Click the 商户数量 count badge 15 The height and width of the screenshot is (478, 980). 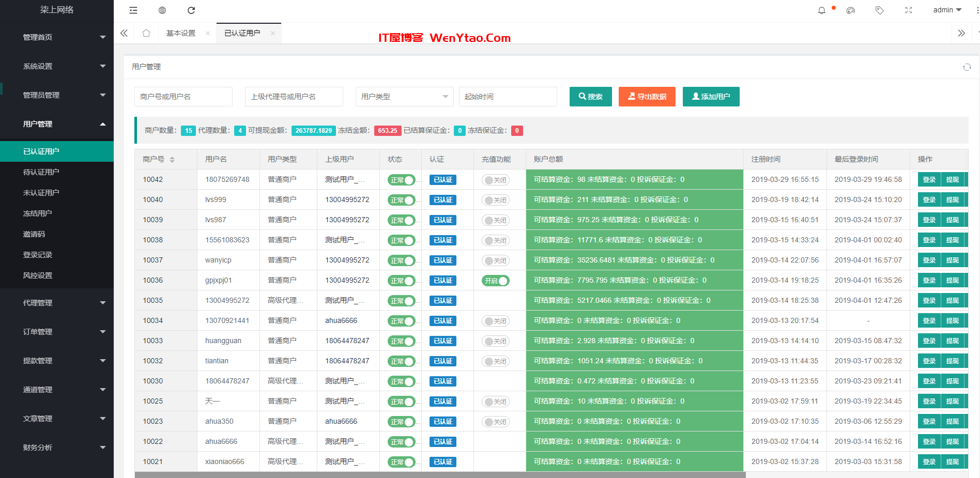click(x=189, y=131)
